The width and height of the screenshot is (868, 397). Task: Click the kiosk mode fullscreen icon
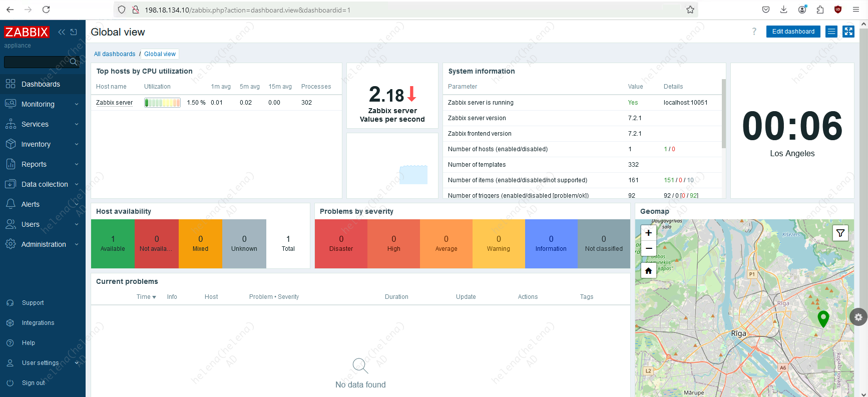coord(848,32)
